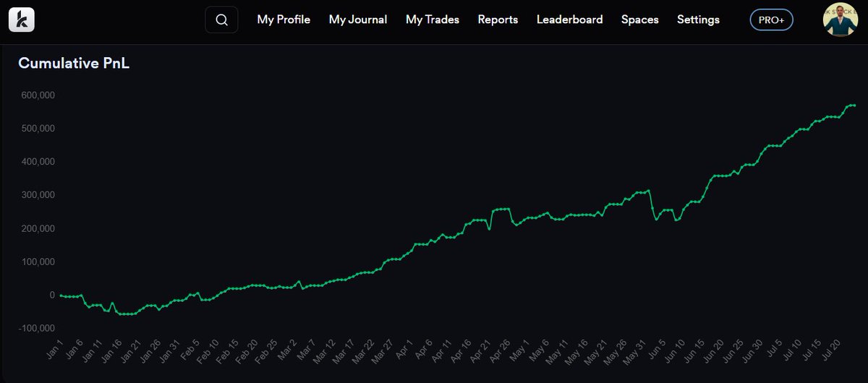Open the My Profile menu item

click(x=284, y=20)
